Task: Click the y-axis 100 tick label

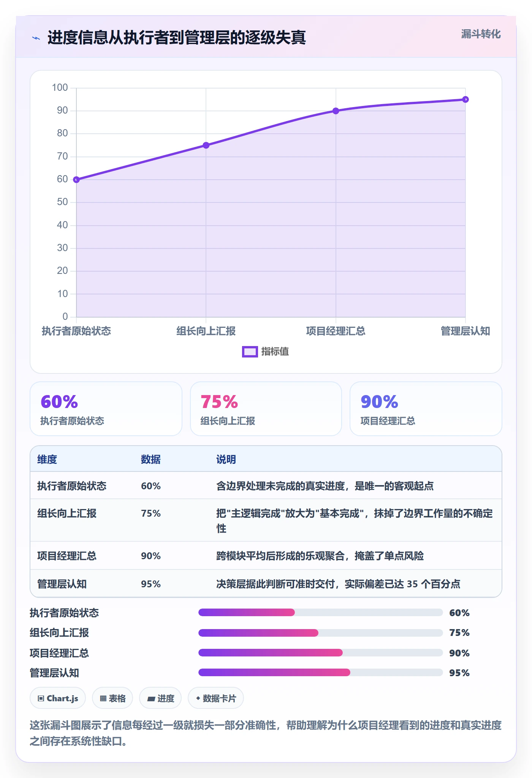Action: pyautogui.click(x=60, y=88)
